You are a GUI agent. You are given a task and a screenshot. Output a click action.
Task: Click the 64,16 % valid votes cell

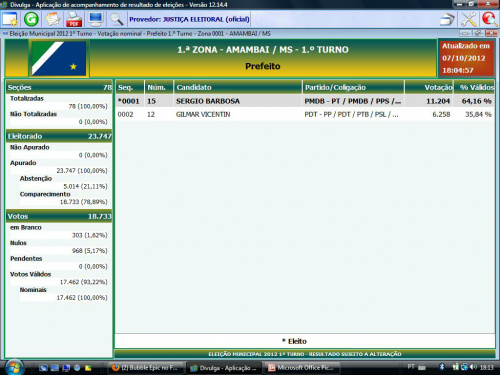pos(476,101)
